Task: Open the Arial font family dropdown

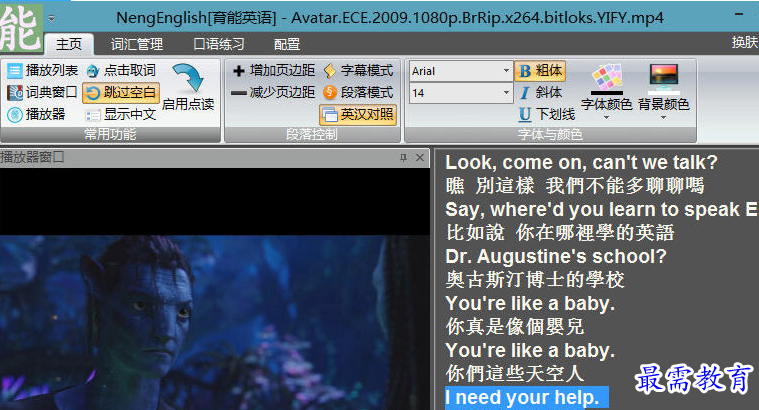Action: pos(506,71)
